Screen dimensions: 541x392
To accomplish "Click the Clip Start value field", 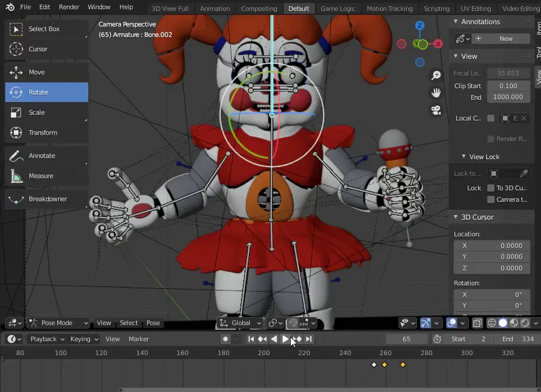I will click(x=508, y=86).
